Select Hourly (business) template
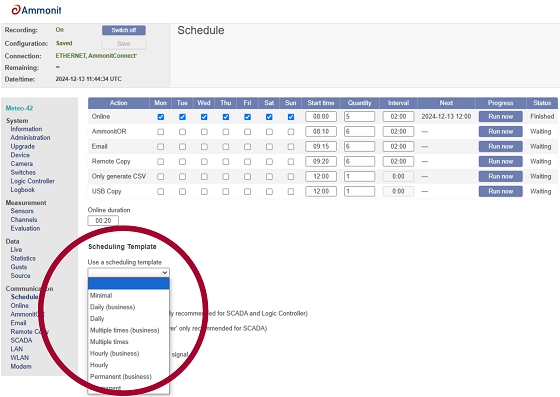Image resolution: width=560 pixels, height=397 pixels. pos(129,353)
